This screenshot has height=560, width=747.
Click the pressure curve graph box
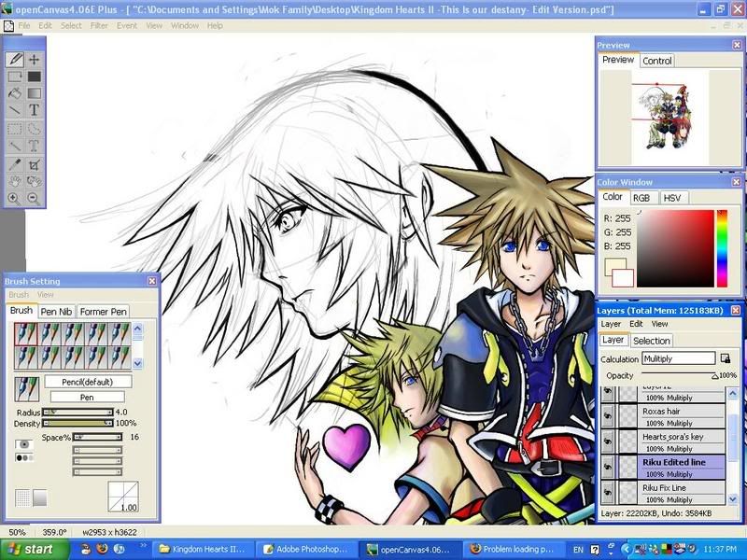123,497
